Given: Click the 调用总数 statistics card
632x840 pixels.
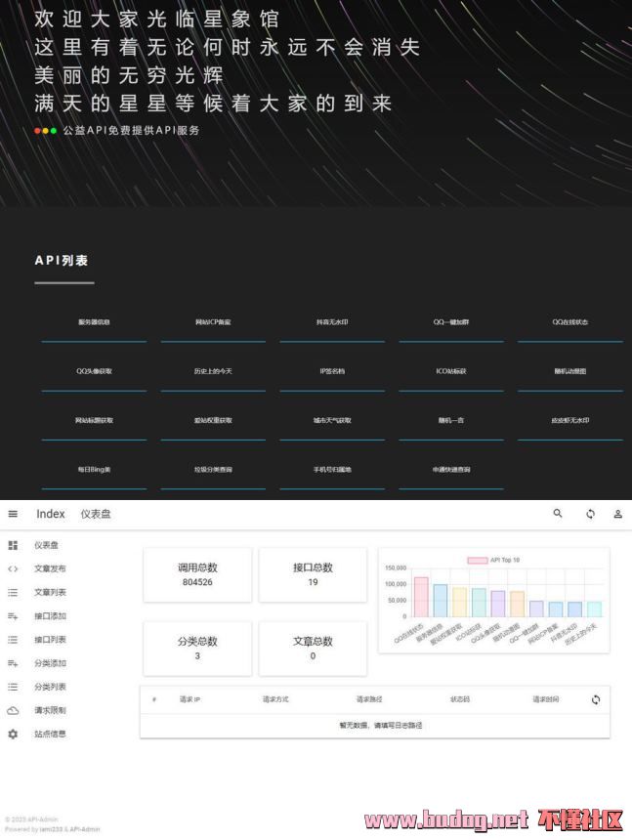Looking at the screenshot, I should 197,574.
